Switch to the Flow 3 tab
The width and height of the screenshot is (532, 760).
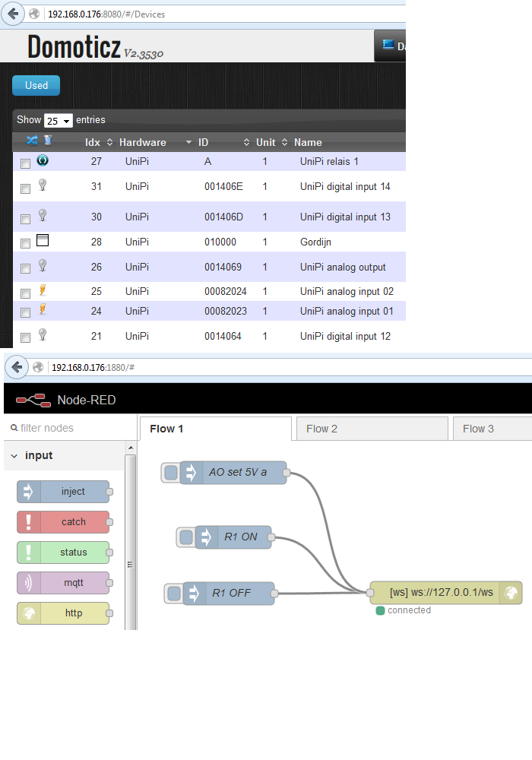[492, 429]
